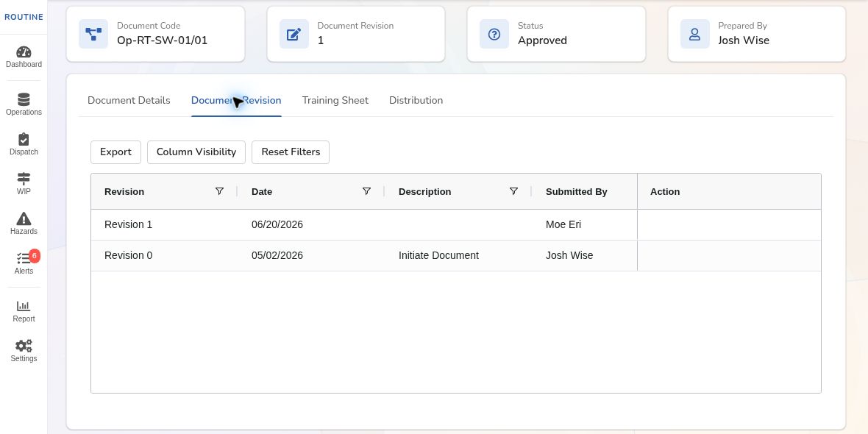Switch to Training Sheet tab
The width and height of the screenshot is (868, 434).
pyautogui.click(x=335, y=100)
